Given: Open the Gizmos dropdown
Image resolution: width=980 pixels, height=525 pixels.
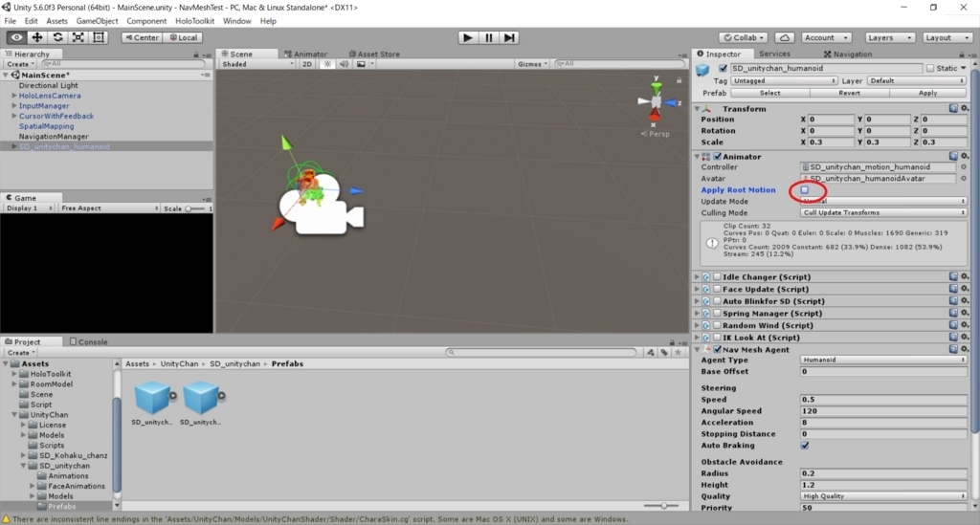Looking at the screenshot, I should click(x=532, y=64).
